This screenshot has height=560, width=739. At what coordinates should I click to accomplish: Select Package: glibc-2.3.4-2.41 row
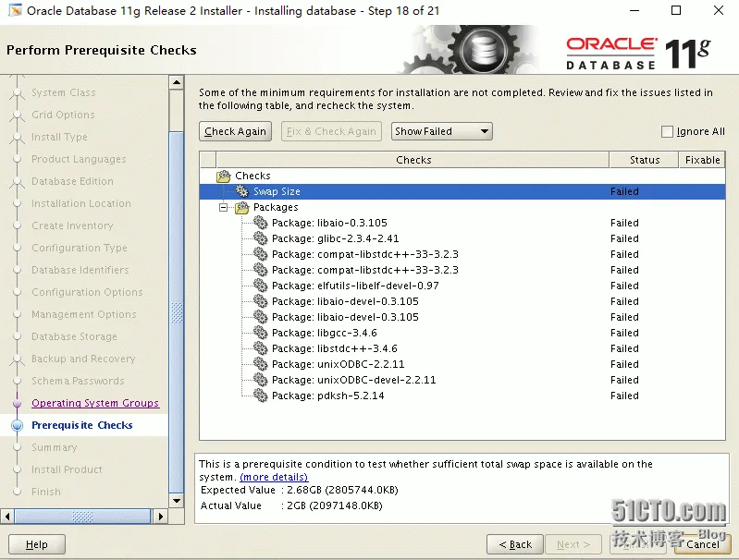462,238
